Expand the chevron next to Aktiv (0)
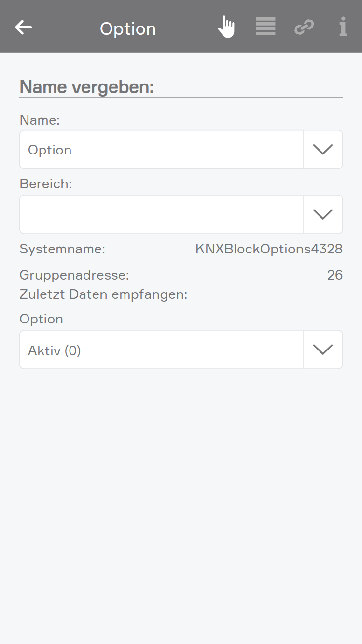This screenshot has width=362, height=644. coord(323,350)
